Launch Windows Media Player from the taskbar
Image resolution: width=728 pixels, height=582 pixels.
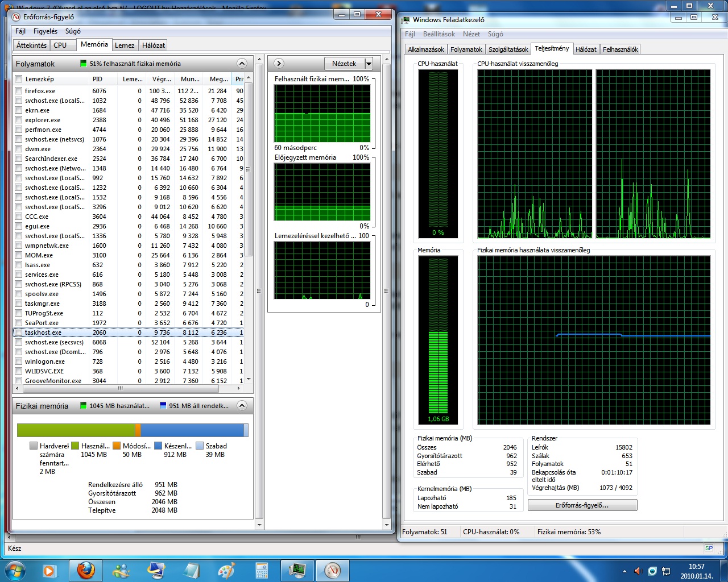point(49,570)
